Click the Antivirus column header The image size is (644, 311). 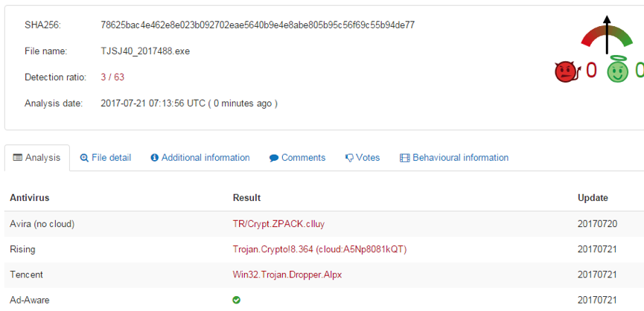(x=30, y=198)
